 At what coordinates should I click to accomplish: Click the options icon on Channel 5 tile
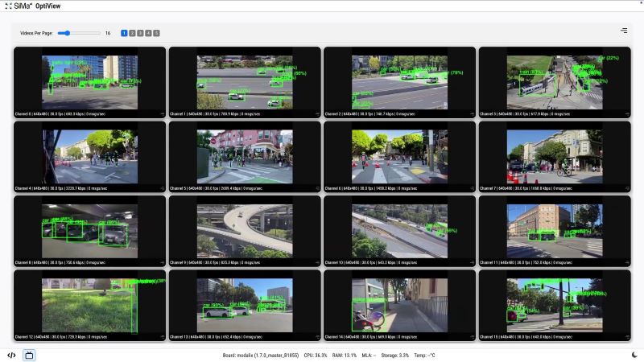click(316, 188)
